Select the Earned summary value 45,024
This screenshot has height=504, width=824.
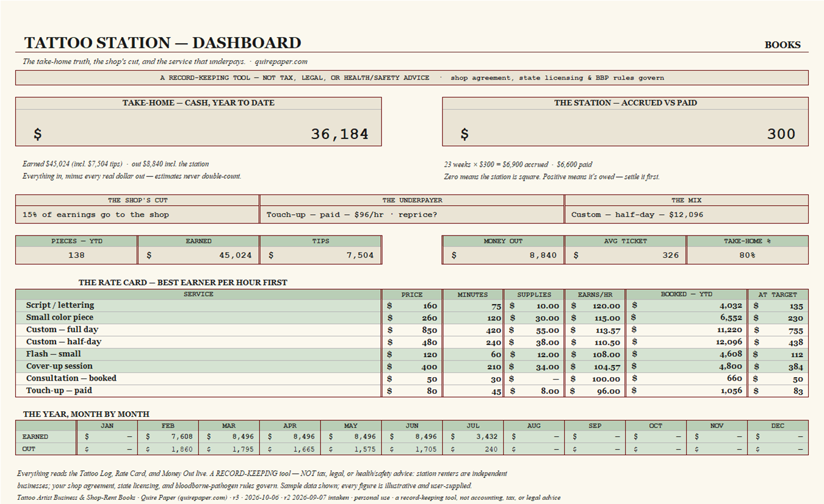(x=236, y=255)
